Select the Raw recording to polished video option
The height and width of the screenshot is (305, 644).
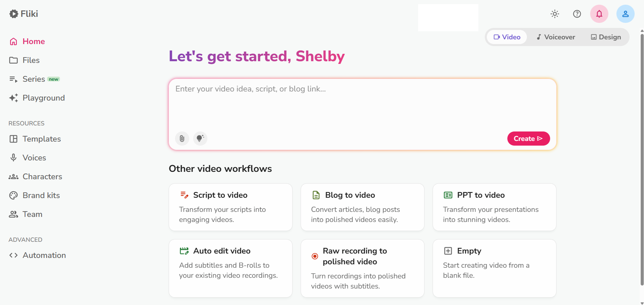pos(362,268)
